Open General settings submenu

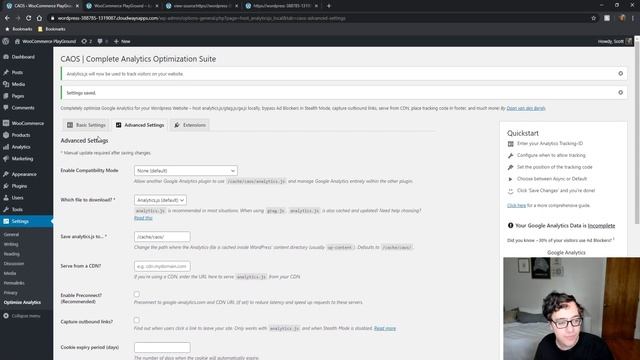[11, 234]
